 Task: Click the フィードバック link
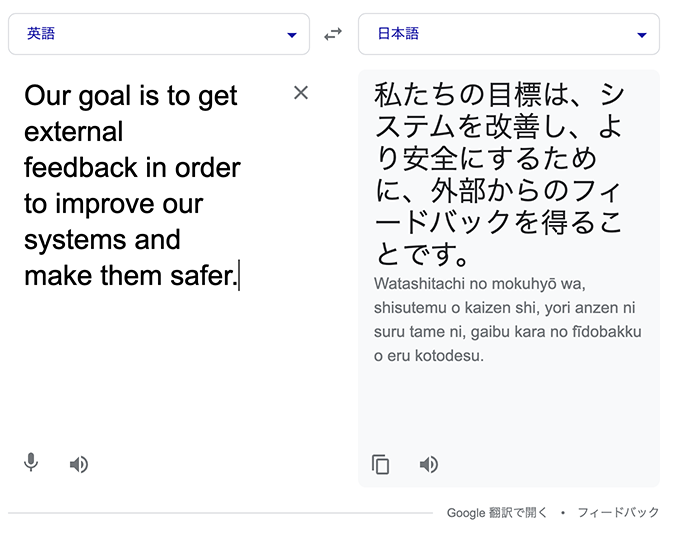[x=618, y=512]
